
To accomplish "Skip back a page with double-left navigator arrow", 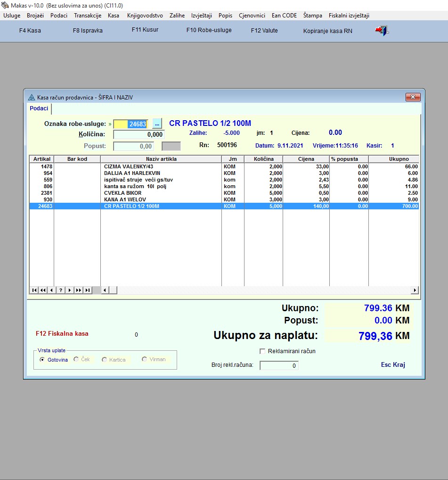I will [43, 290].
